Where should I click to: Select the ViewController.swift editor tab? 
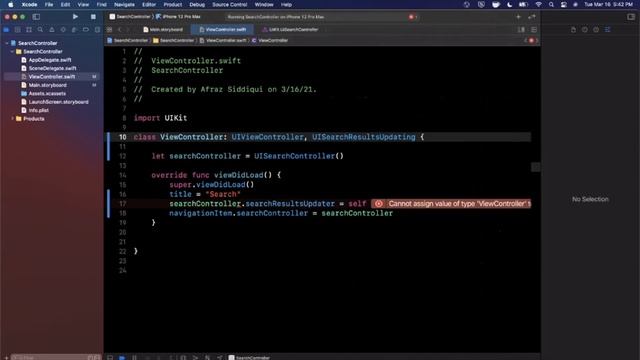point(222,30)
